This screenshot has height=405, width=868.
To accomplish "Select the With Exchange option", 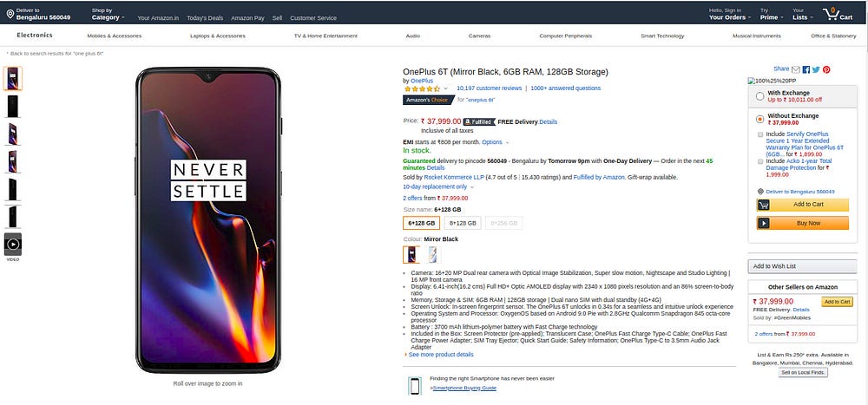I will (x=760, y=96).
